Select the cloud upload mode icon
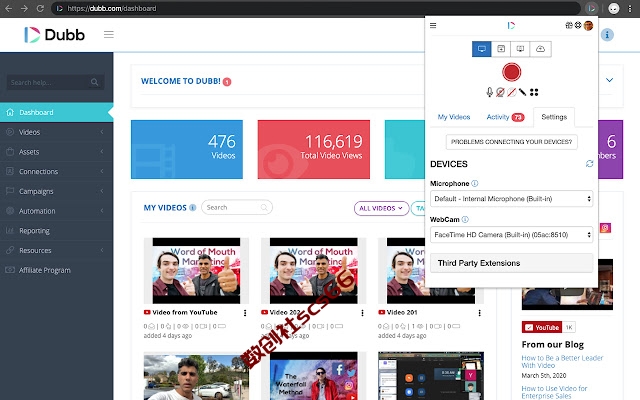 pyautogui.click(x=540, y=49)
